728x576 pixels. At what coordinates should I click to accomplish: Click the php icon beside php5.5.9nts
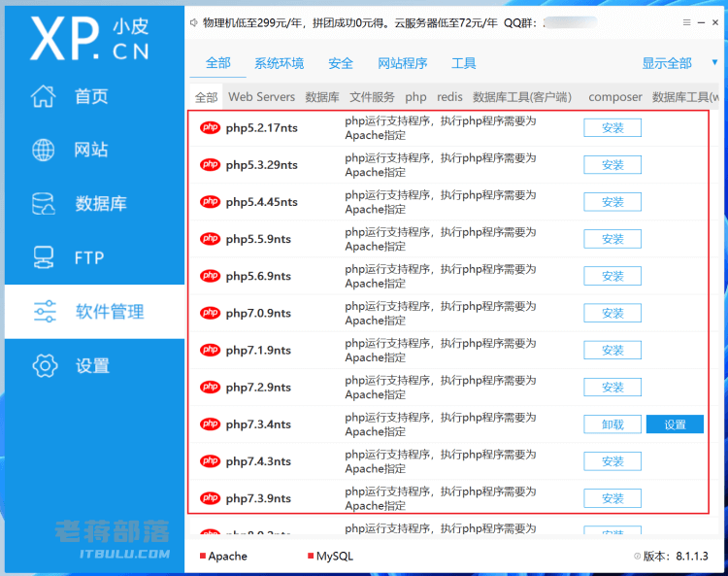[210, 239]
